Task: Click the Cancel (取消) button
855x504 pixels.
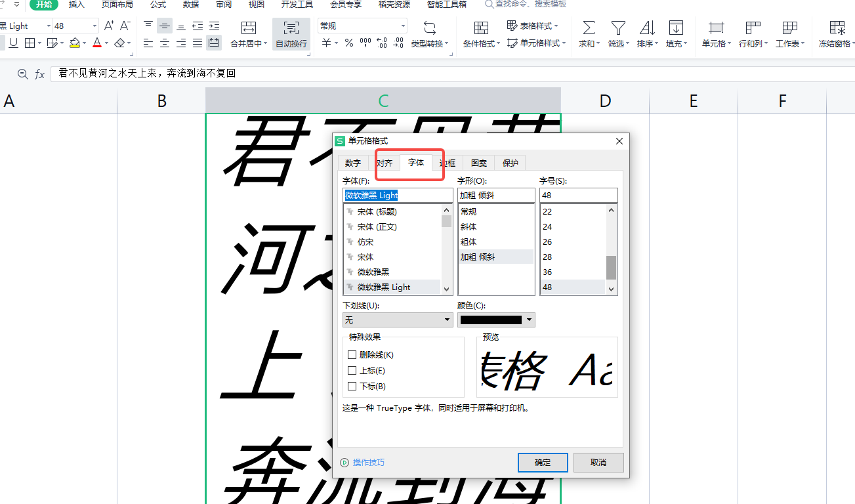Action: click(x=598, y=463)
